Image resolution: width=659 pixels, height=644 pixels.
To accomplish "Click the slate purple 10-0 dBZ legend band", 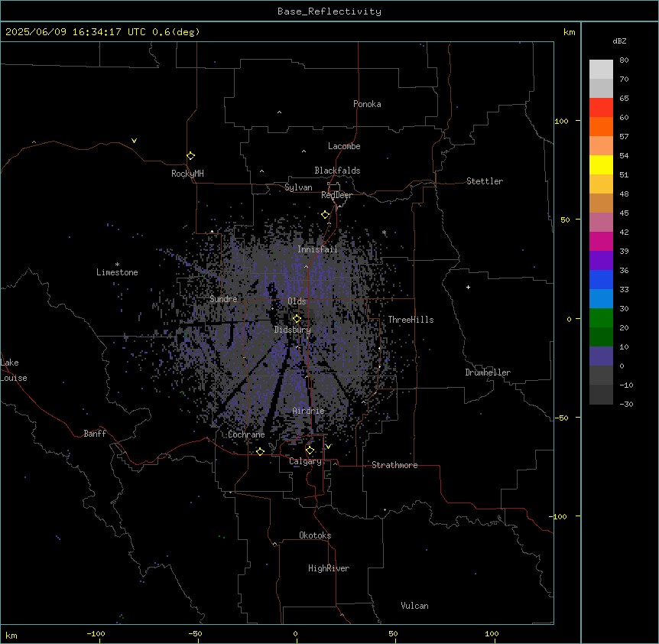I will coord(601,356).
